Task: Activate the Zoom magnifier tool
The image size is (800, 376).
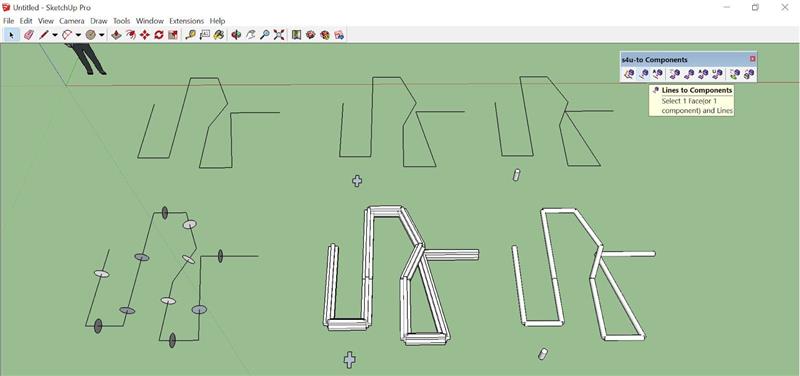Action: click(264, 35)
